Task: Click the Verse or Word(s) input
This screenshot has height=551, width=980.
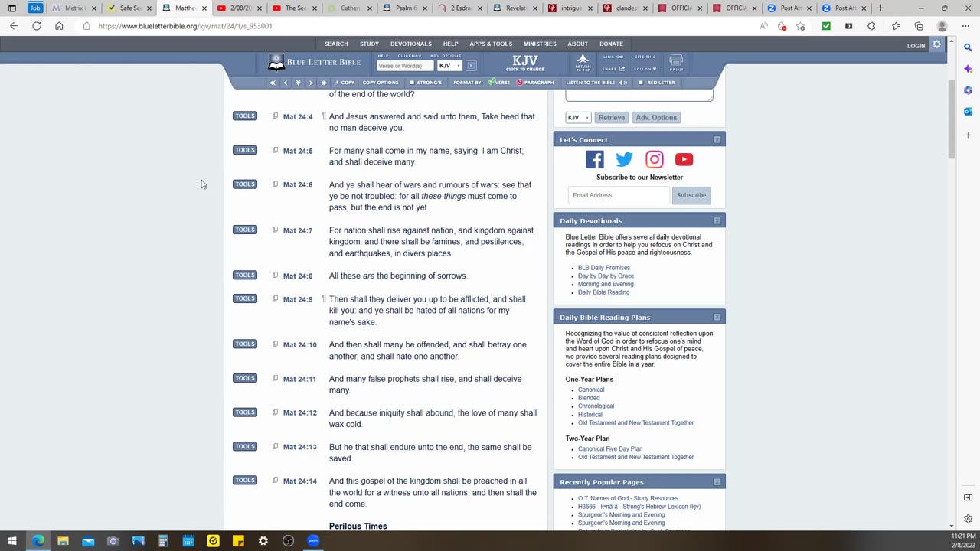Action: point(404,66)
